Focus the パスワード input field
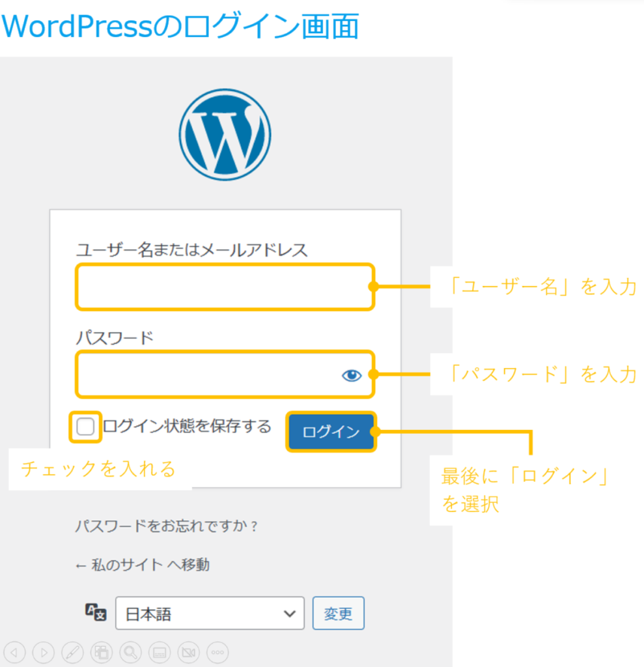The image size is (644, 667). point(225,375)
